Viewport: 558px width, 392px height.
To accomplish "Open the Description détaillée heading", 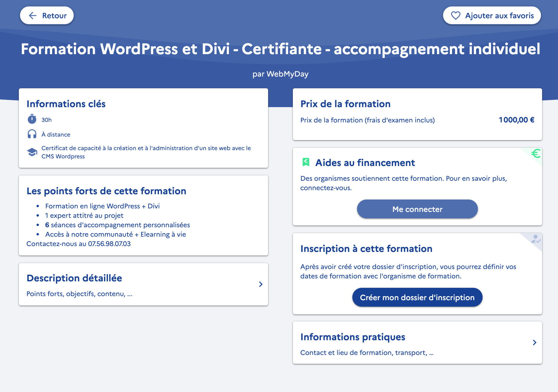I will [x=74, y=278].
